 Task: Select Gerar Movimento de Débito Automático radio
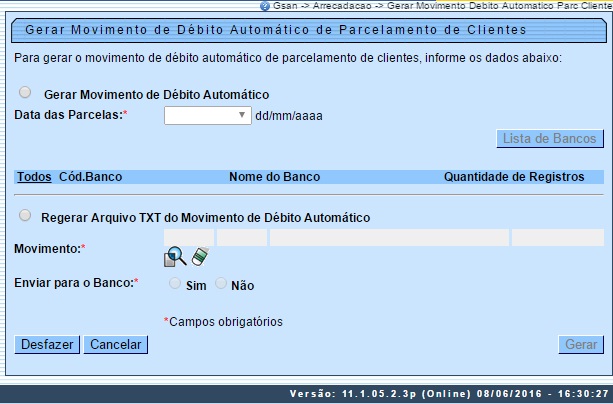pyautogui.click(x=25, y=92)
